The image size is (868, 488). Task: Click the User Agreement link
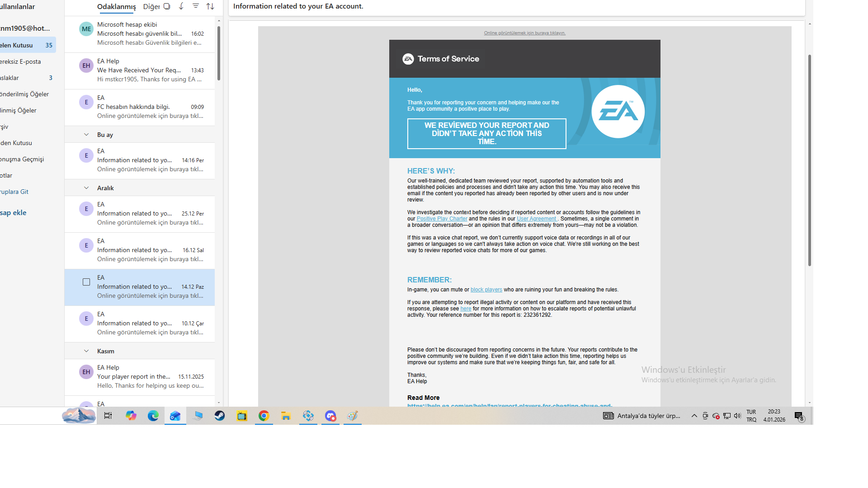coord(536,219)
